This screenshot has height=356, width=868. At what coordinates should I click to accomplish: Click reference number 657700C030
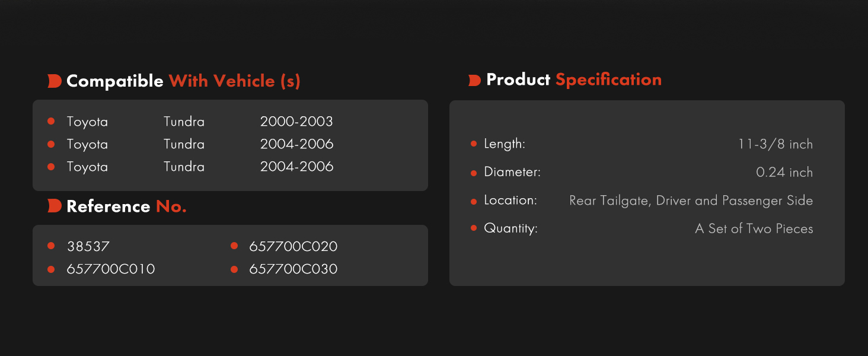click(293, 269)
